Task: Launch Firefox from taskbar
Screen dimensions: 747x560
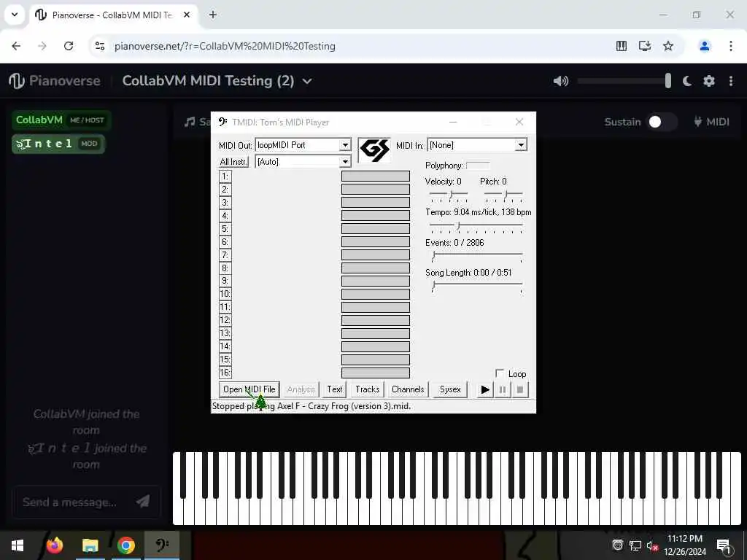Action: point(54,545)
